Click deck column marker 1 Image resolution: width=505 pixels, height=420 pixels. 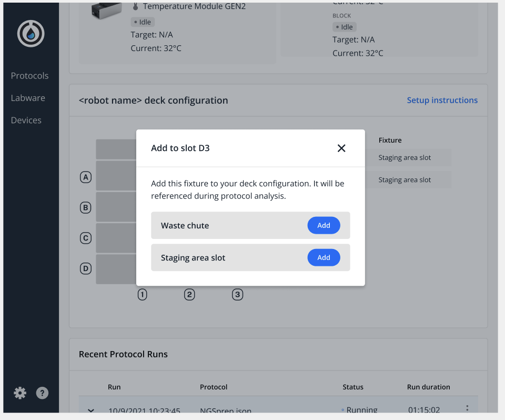tap(142, 294)
